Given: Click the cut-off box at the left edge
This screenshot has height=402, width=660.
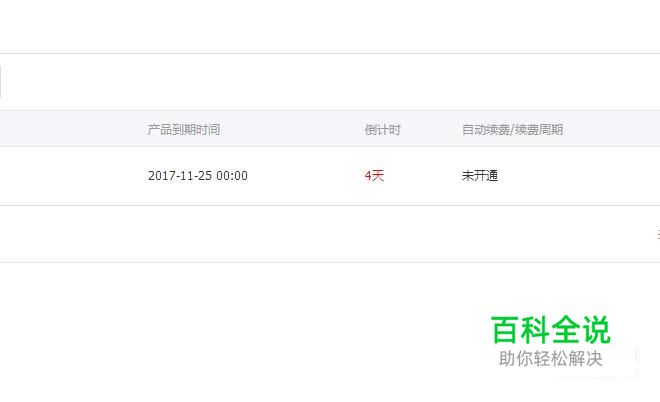Looking at the screenshot, I should pos(0,82).
